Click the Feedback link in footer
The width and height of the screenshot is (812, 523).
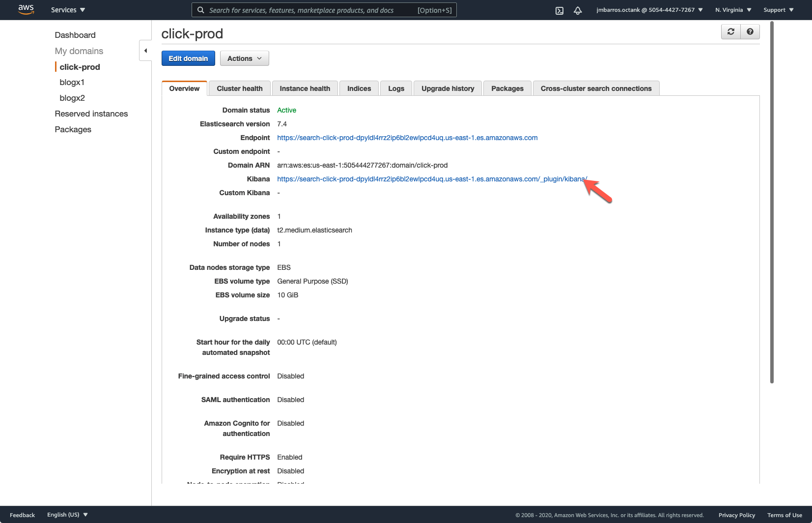click(x=22, y=515)
